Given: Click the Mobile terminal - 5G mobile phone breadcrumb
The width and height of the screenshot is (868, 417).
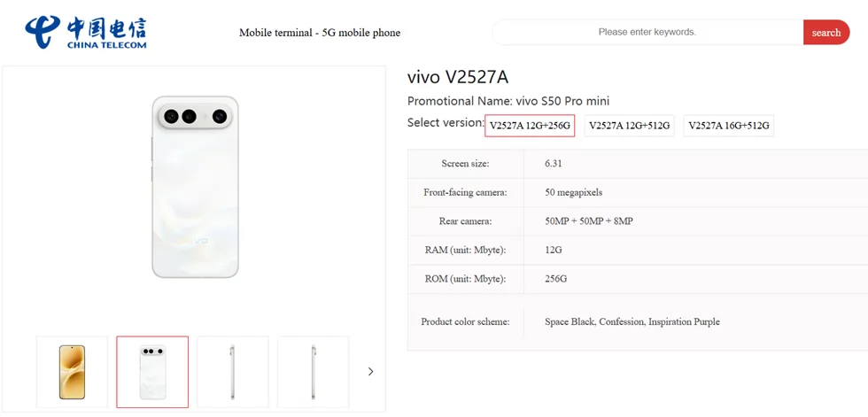Looking at the screenshot, I should [x=320, y=33].
